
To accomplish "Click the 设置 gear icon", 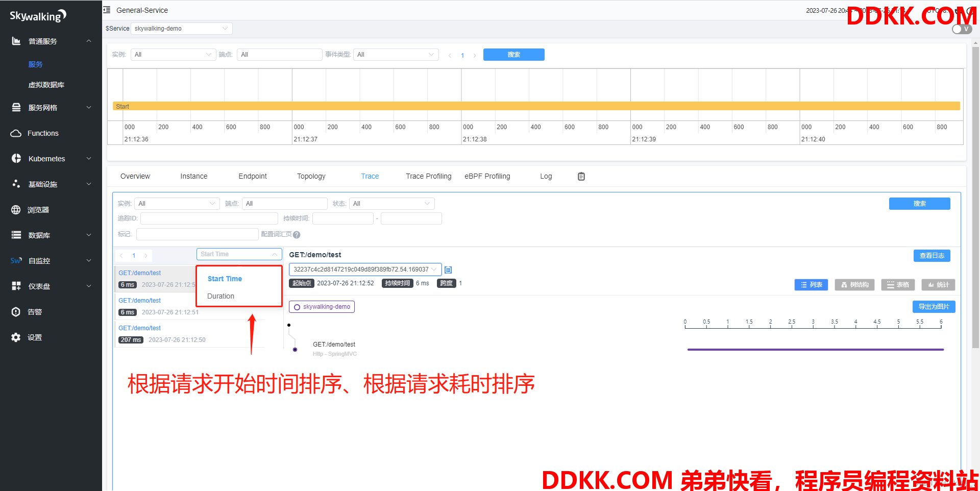I will tap(16, 337).
